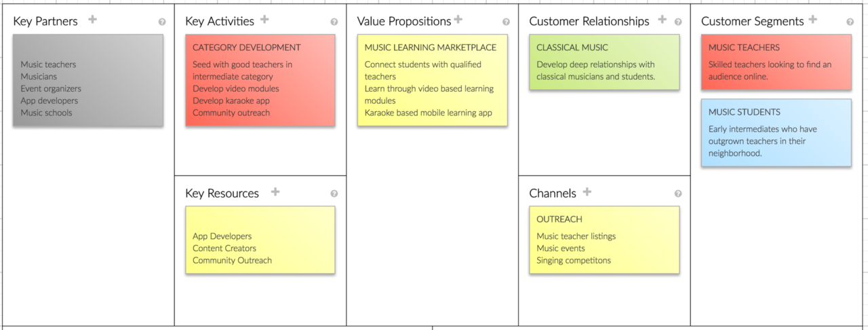
Task: Open help icon for Key Resources
Action: coord(334,194)
